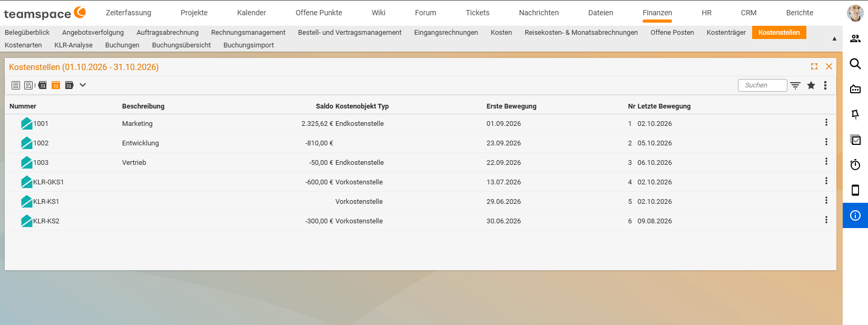Click the cost center icon for KLR-KS2
The width and height of the screenshot is (868, 325).
coord(27,221)
